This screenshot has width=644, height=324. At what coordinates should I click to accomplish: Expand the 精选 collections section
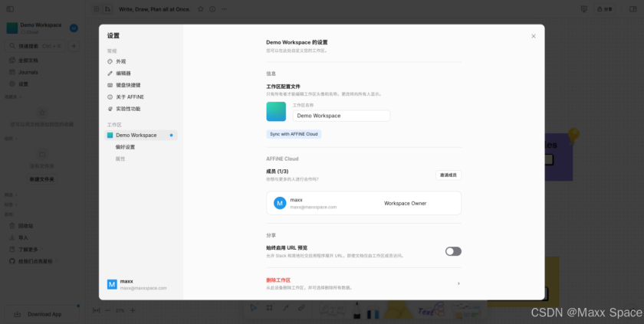pyautogui.click(x=11, y=195)
